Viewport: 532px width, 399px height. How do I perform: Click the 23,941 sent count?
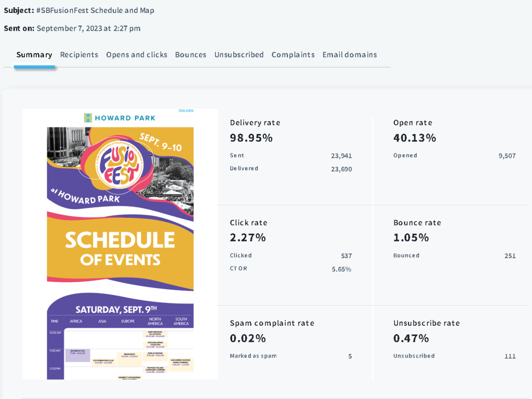[x=341, y=156]
